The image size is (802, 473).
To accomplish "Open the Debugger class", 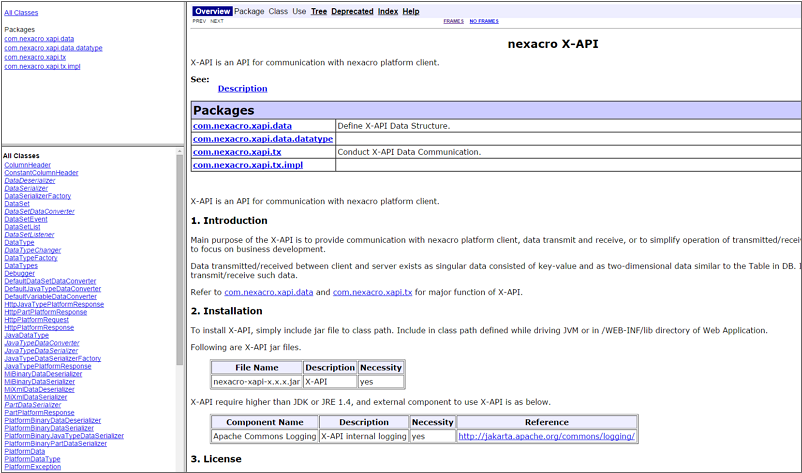I will click(x=19, y=274).
